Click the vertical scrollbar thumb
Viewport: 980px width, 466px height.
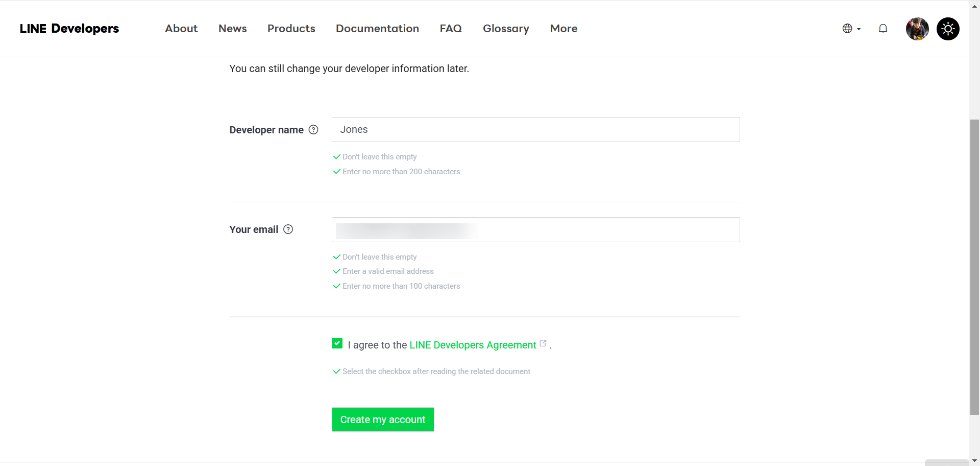975,267
